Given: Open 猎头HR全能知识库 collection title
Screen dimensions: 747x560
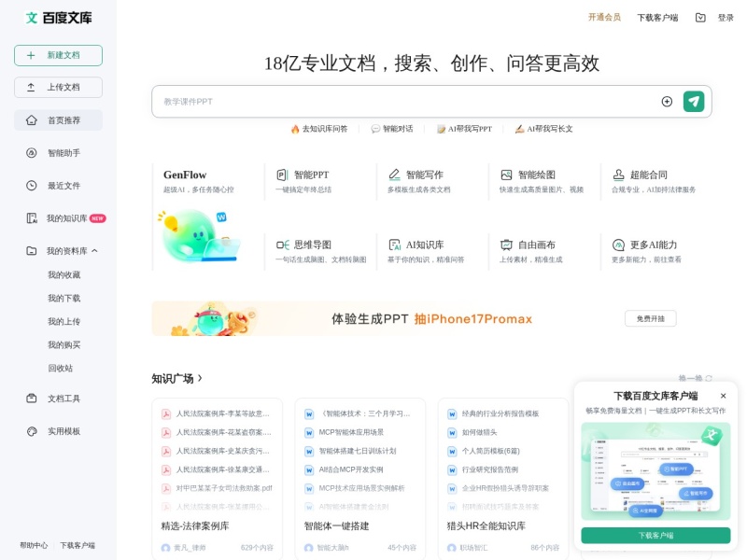Looking at the screenshot, I should (x=486, y=525).
